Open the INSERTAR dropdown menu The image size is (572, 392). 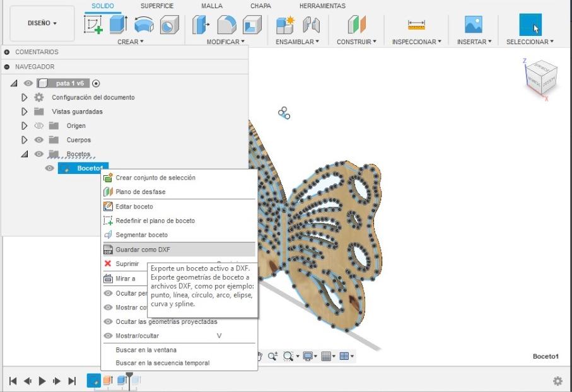click(x=474, y=42)
